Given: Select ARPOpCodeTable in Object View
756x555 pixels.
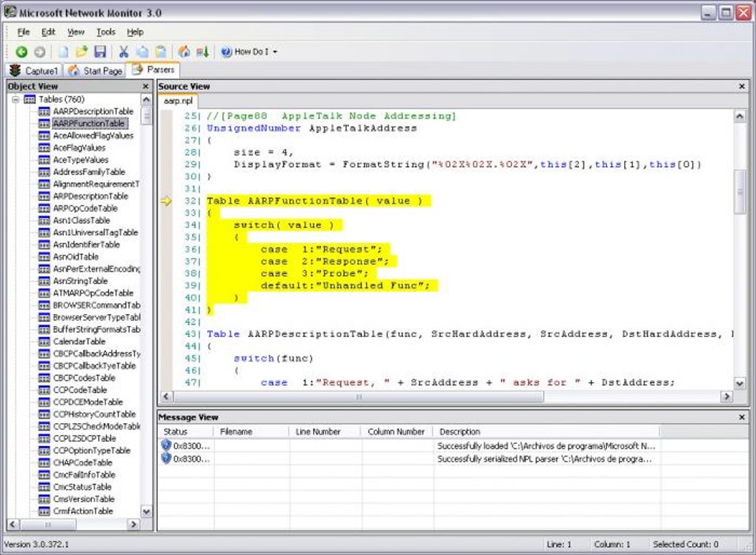Looking at the screenshot, I should click(x=85, y=208).
